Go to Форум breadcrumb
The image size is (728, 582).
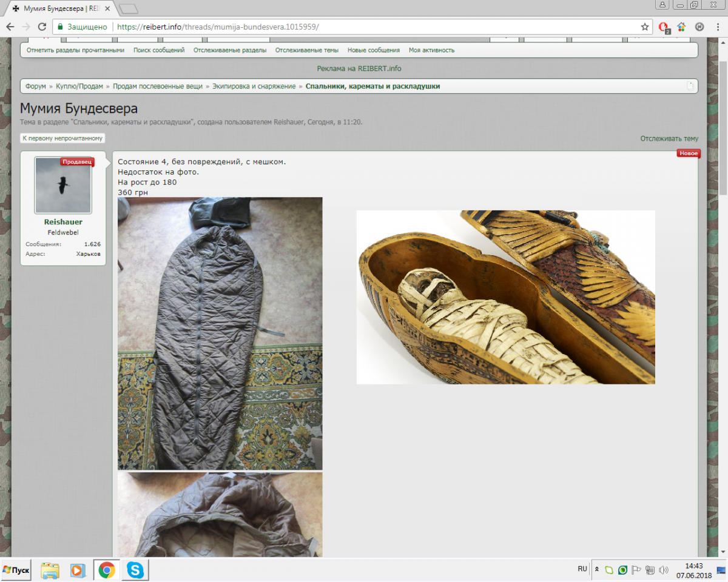[x=36, y=86]
